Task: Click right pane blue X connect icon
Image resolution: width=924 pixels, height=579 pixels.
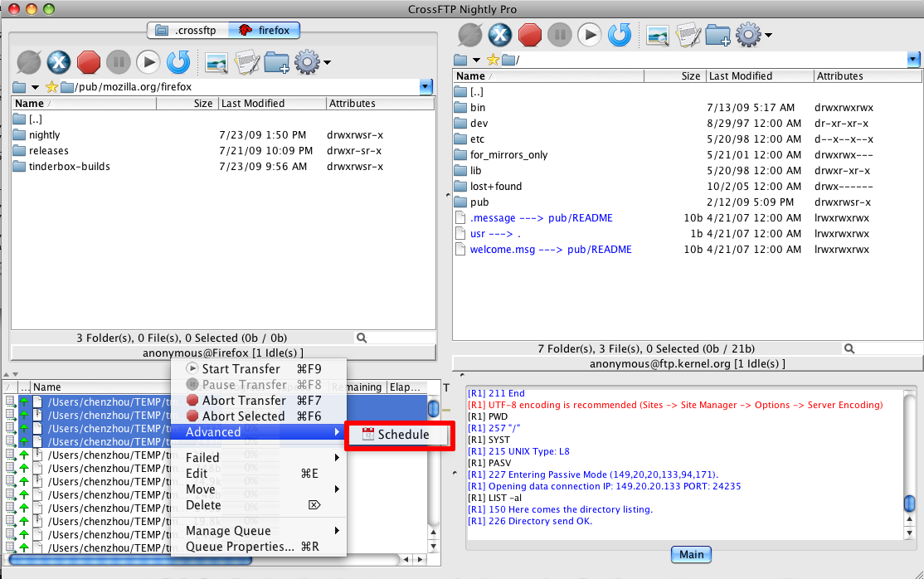Action: coord(499,35)
